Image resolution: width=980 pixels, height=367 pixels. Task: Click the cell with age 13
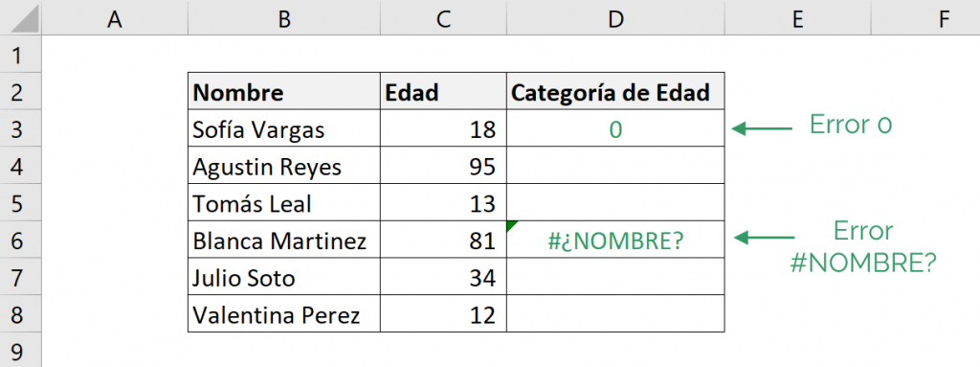click(x=444, y=202)
